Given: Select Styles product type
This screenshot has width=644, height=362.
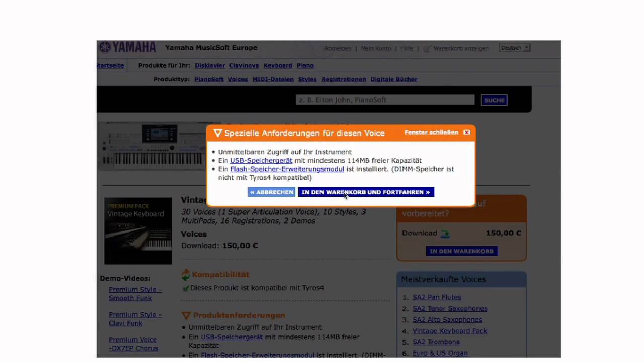Looking at the screenshot, I should [x=307, y=79].
